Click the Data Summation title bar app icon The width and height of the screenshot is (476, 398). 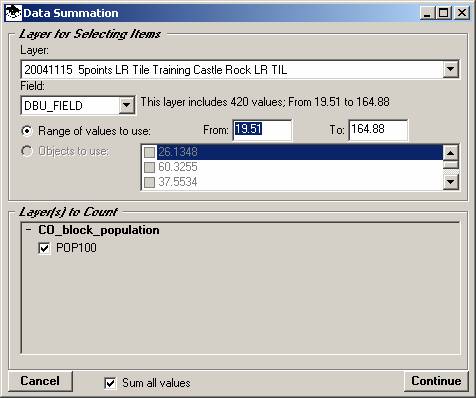tap(14, 13)
